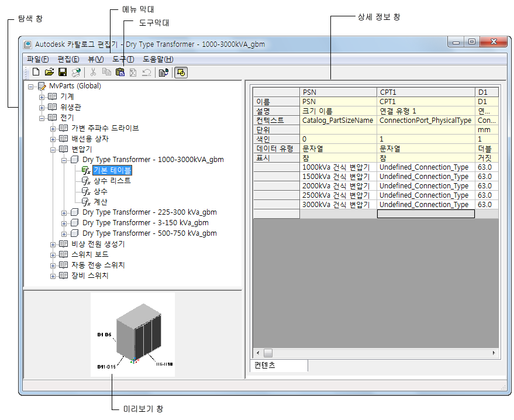The height and width of the screenshot is (420, 514).
Task: Collapse the 전기 tree node
Action: [x=42, y=118]
